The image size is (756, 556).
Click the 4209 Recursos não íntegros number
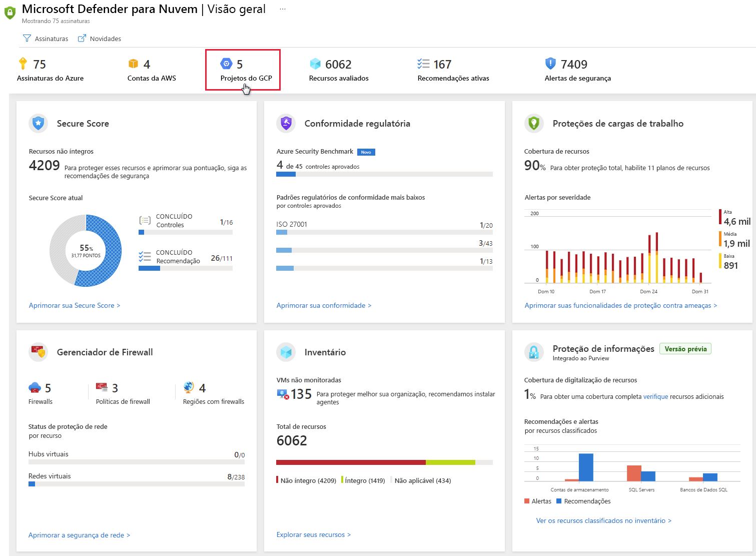(x=45, y=165)
